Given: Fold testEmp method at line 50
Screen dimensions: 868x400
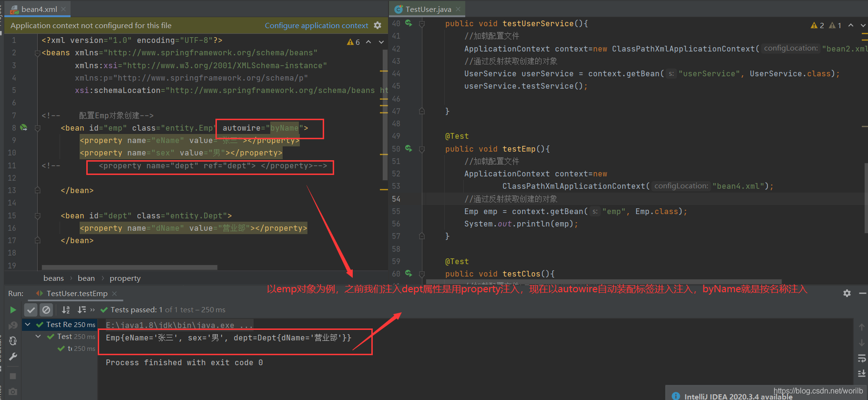Looking at the screenshot, I should [x=422, y=149].
